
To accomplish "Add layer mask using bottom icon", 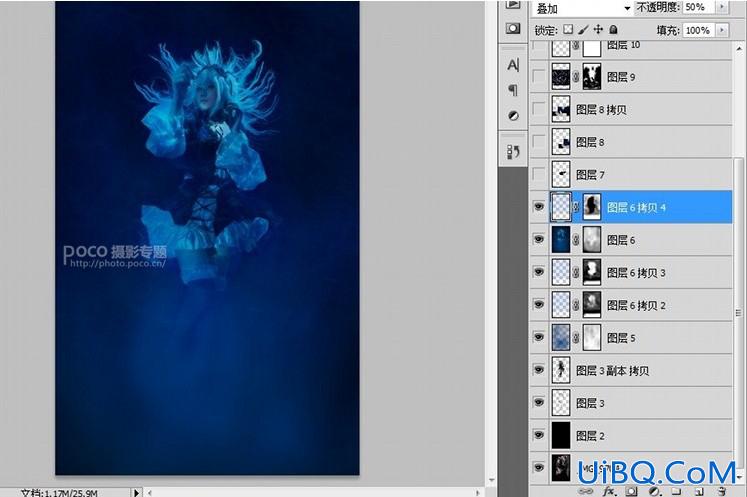I will [x=631, y=491].
